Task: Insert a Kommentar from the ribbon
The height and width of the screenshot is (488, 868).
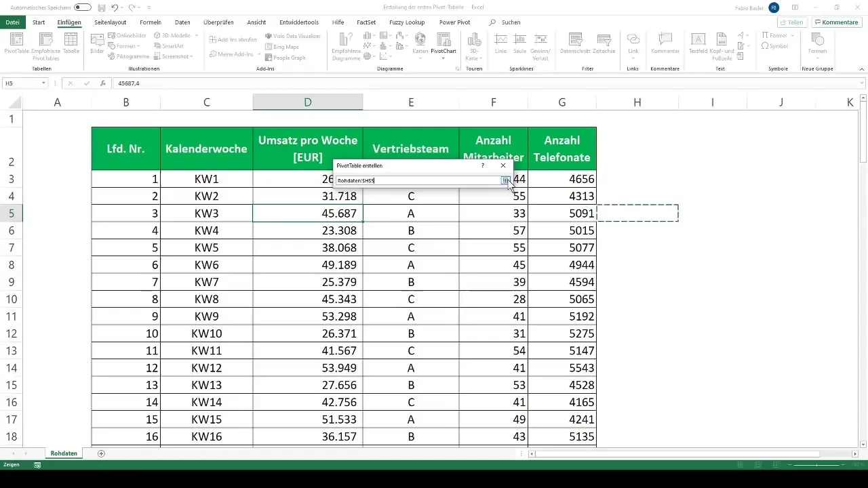Action: tap(665, 43)
